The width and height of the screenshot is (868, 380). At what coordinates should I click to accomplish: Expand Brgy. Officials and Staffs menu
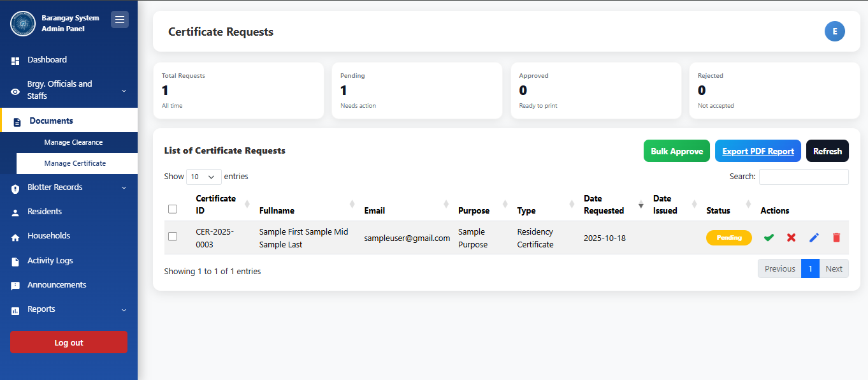[x=69, y=90]
